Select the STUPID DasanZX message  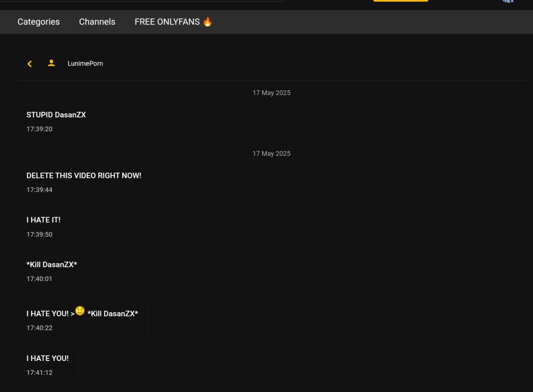tap(56, 115)
